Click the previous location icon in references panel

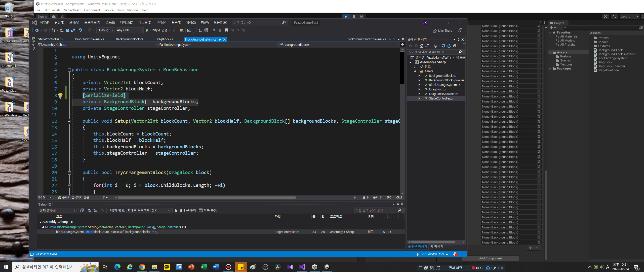pos(90,210)
